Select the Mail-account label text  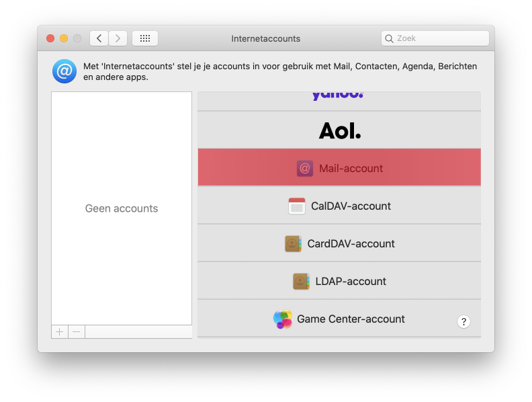pos(351,168)
